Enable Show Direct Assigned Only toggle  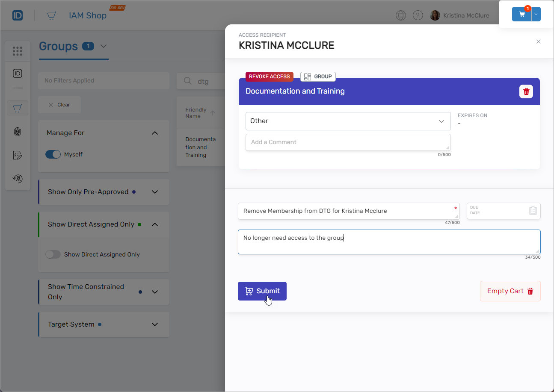(x=53, y=254)
